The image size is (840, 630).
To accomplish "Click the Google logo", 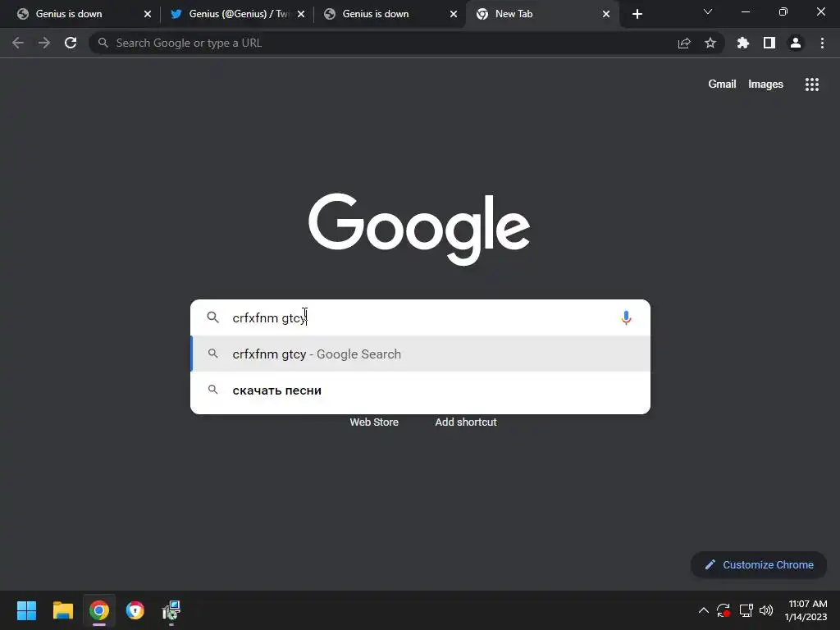I will click(419, 229).
